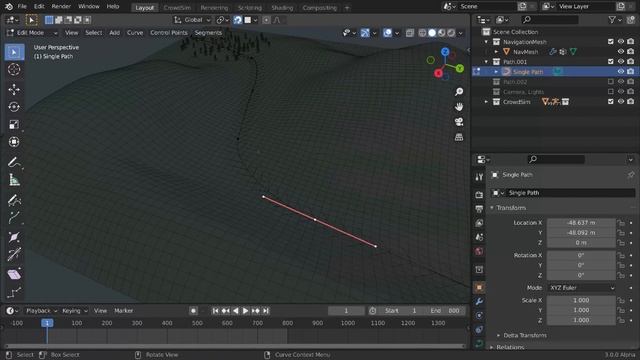640x360 pixels.
Task: Open the File menu
Action: [x=22, y=7]
